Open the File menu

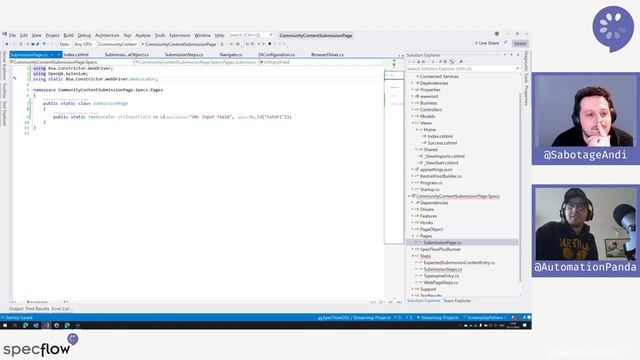tap(12, 36)
